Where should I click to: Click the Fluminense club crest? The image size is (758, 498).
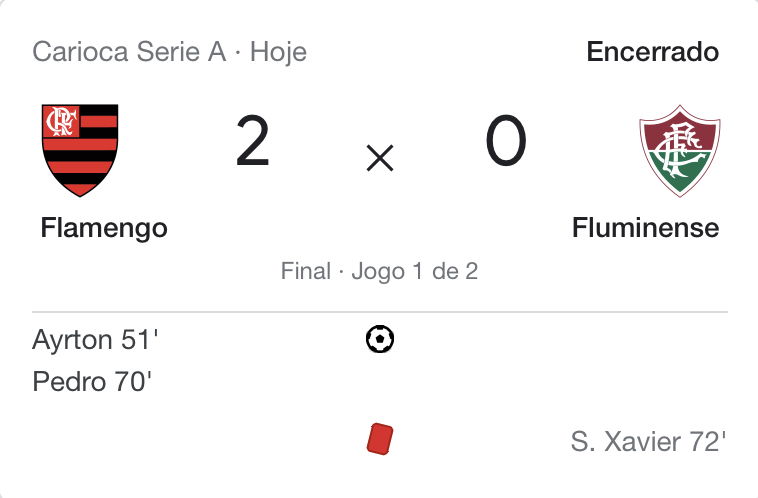click(x=680, y=150)
